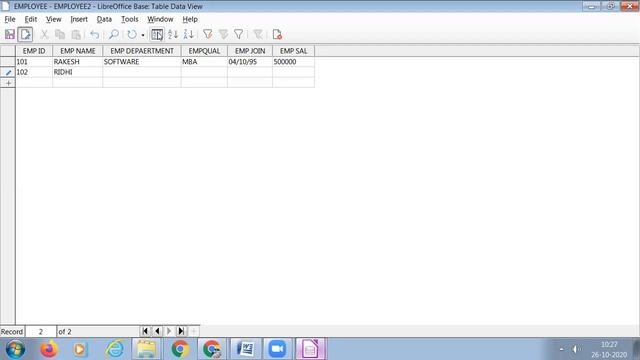Click cell containing 101

click(x=34, y=62)
